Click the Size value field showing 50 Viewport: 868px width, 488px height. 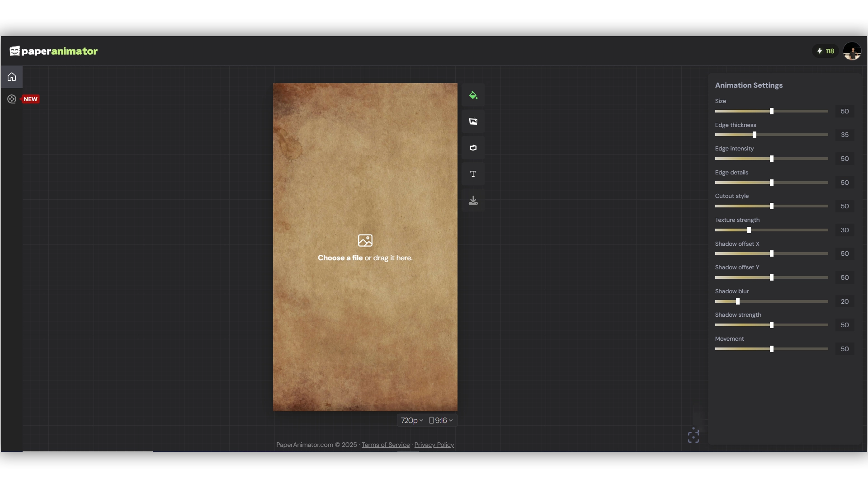pos(844,111)
